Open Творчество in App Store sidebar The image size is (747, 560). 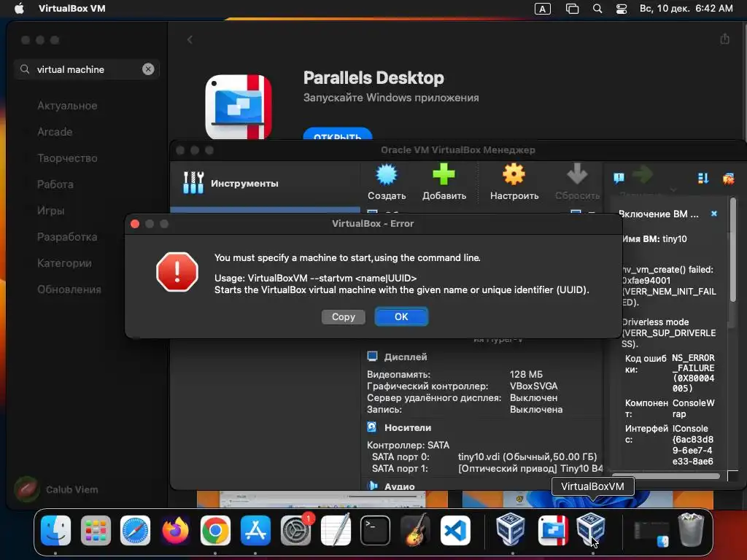[x=67, y=158]
